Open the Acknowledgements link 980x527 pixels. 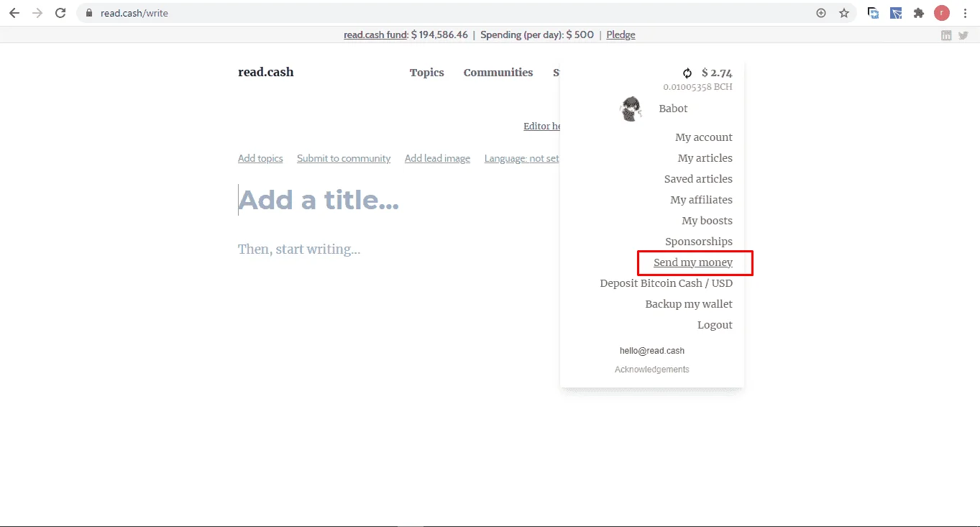(652, 370)
